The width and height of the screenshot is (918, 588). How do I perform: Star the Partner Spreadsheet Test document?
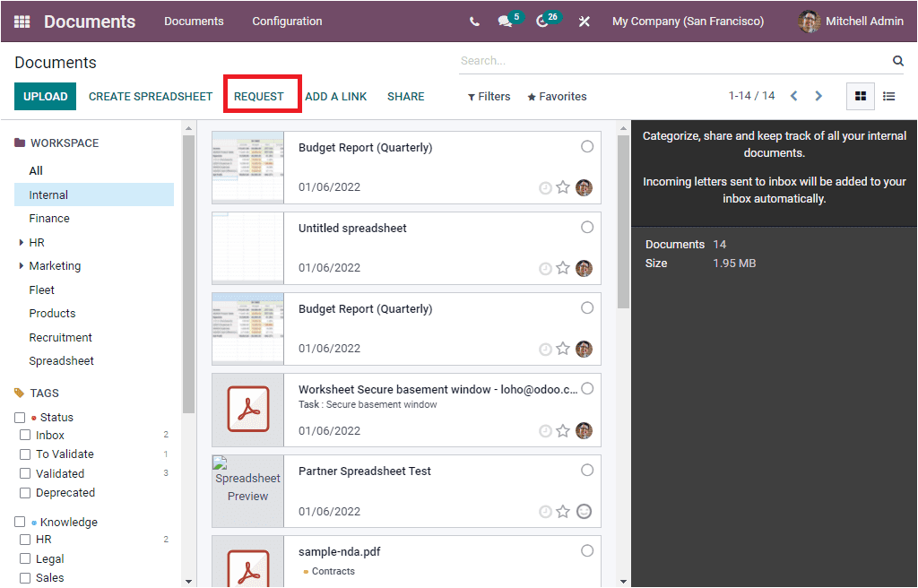point(563,512)
